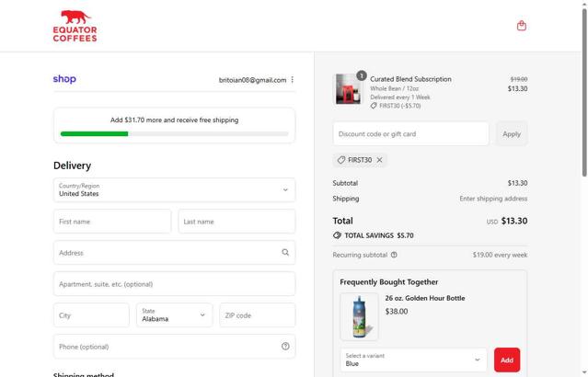
Task: Click 'Frequently Bought Together' heading
Action: 389,281
